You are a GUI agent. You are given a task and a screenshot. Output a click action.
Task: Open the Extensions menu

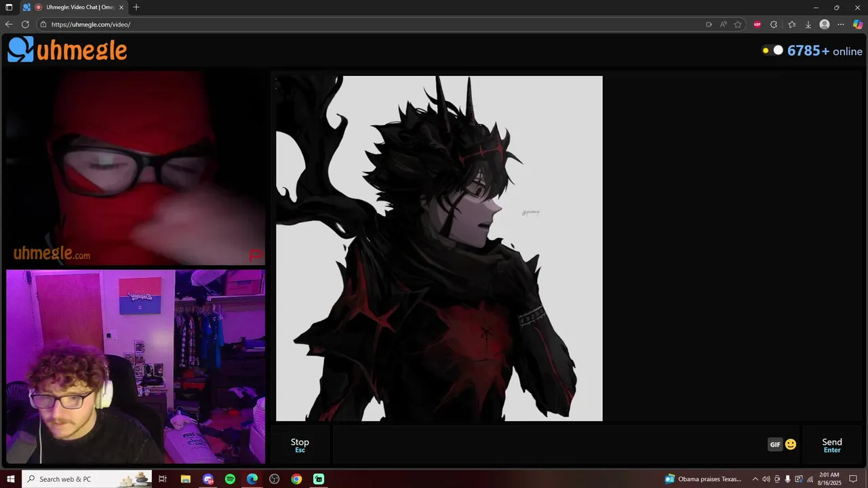click(x=774, y=24)
